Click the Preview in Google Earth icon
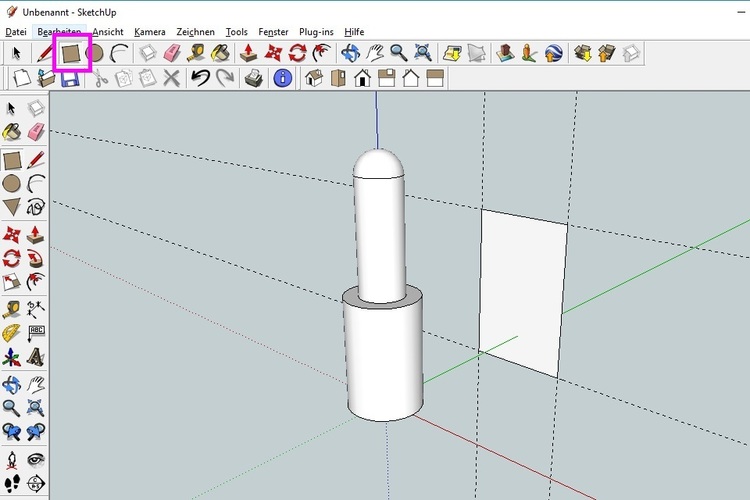 [553, 53]
